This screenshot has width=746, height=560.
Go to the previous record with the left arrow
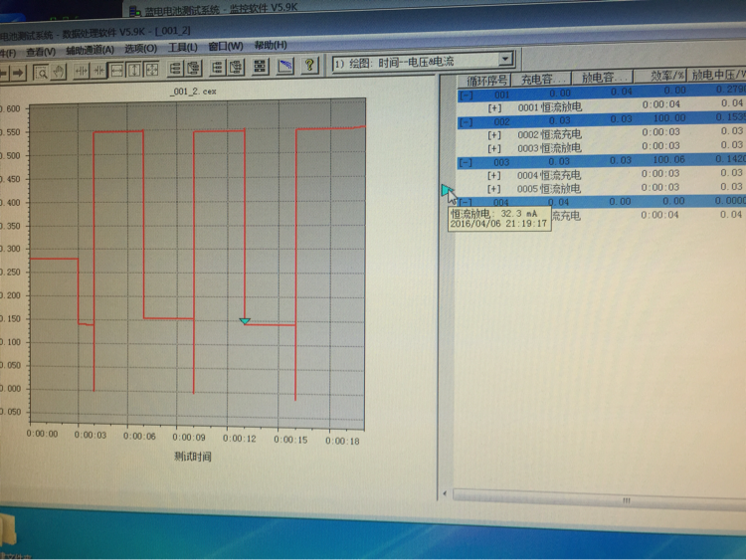click(x=3, y=73)
